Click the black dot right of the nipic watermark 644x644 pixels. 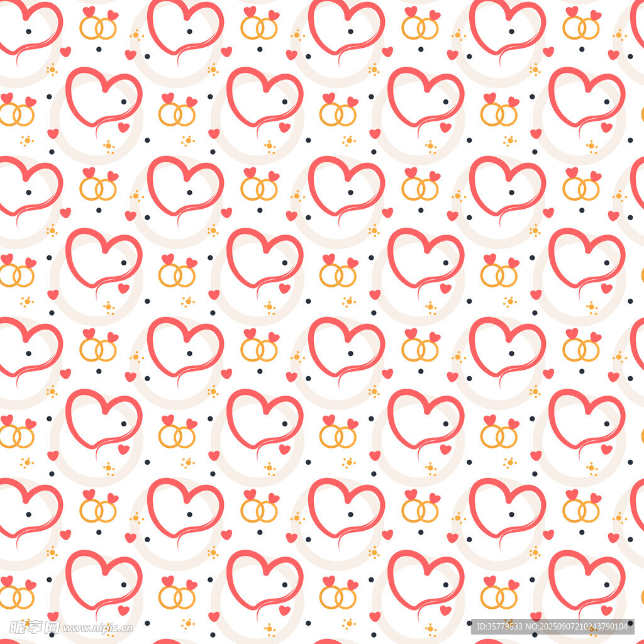tap(147, 623)
